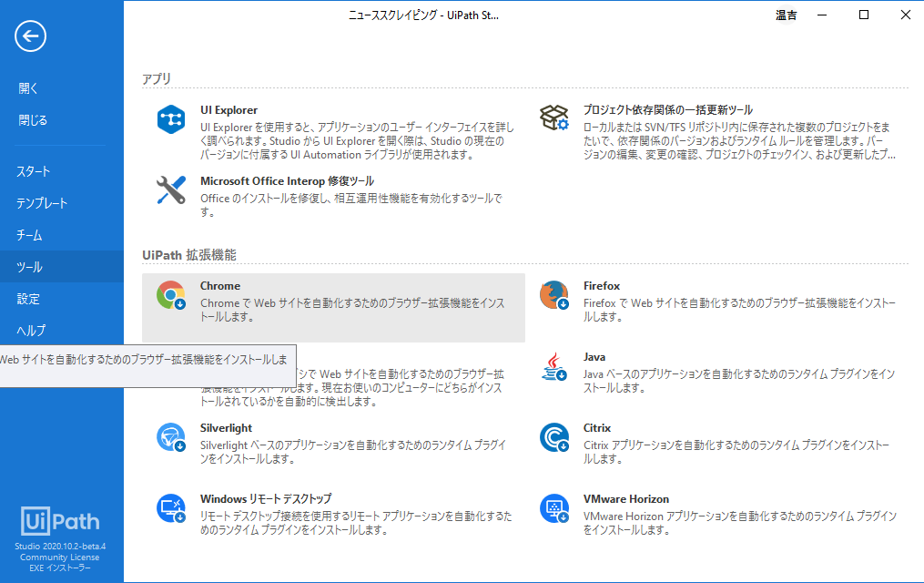Install the Citrix plugin via its icon
The width and height of the screenshot is (924, 583).
553,437
